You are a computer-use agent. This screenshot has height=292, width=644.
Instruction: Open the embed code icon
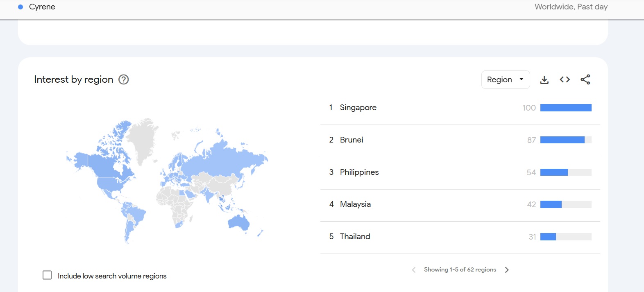(x=565, y=79)
